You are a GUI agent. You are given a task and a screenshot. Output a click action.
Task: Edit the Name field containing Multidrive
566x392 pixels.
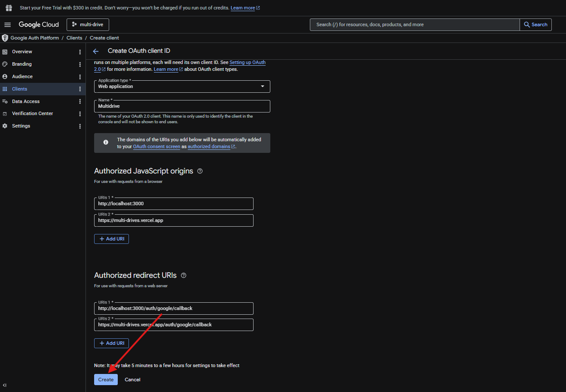pos(182,106)
